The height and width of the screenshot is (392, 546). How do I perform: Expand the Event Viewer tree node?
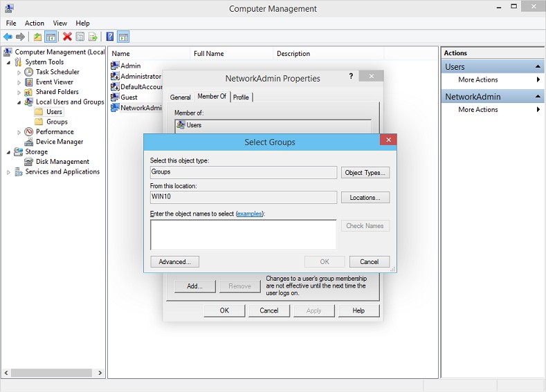pos(19,82)
